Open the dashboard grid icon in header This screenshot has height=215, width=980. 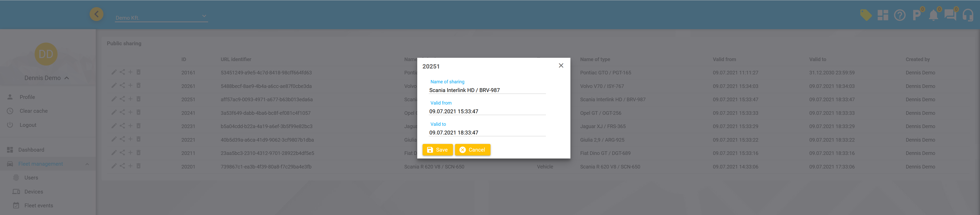(x=883, y=15)
